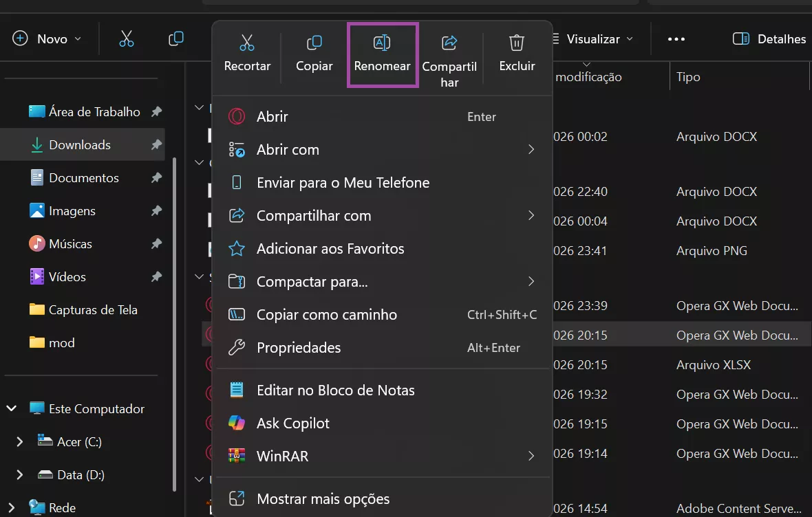Sort files by the Tipo column header
The width and height of the screenshot is (812, 517).
pyautogui.click(x=687, y=77)
